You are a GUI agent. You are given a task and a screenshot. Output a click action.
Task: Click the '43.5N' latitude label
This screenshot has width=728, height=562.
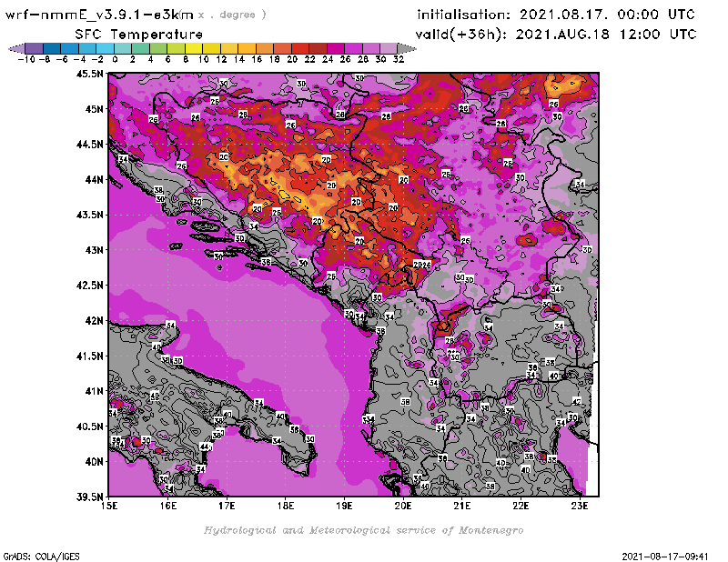pyautogui.click(x=89, y=215)
